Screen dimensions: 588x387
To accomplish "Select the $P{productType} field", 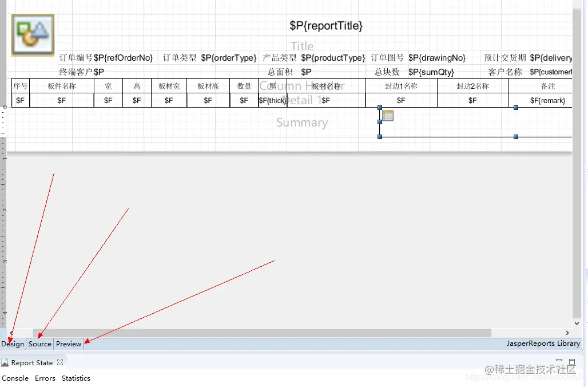I will (x=333, y=58).
